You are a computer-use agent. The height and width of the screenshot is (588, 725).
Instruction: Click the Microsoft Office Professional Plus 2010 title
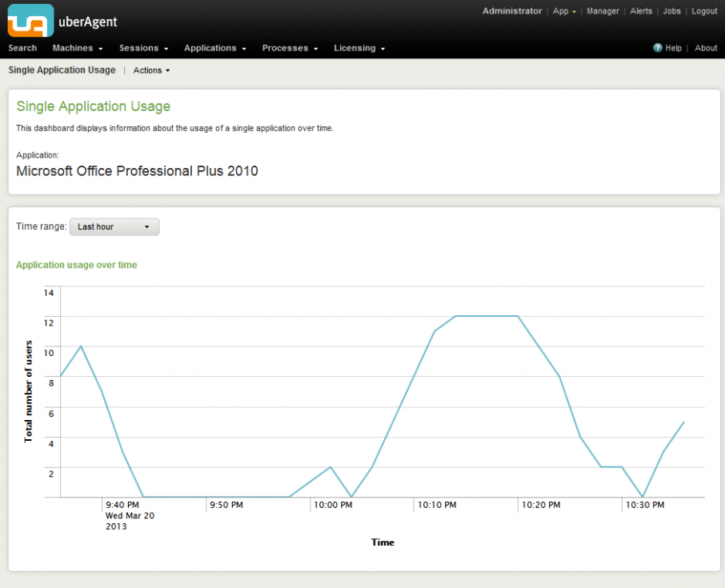(137, 171)
